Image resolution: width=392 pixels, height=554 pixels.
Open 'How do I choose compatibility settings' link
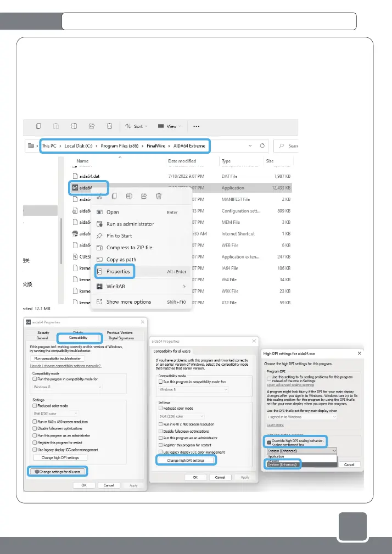tap(65, 366)
